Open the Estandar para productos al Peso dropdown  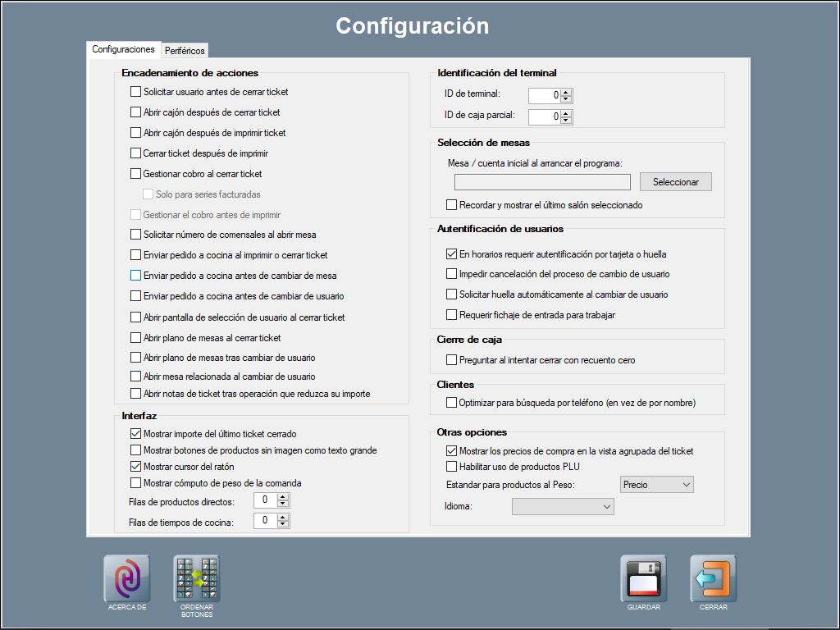coord(657,485)
